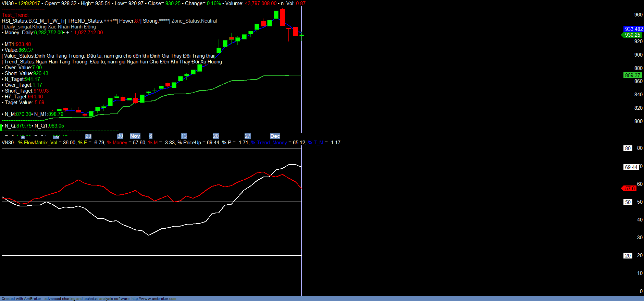Click the 50 level label box

click(x=628, y=202)
